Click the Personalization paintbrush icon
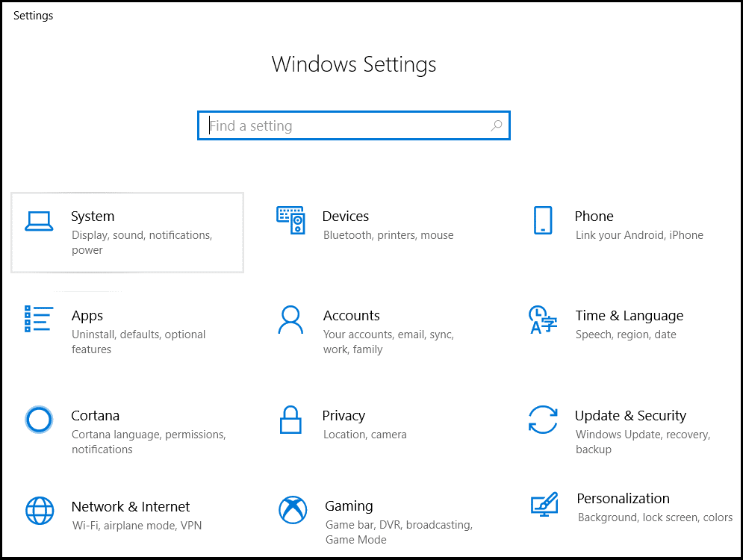 (x=544, y=505)
